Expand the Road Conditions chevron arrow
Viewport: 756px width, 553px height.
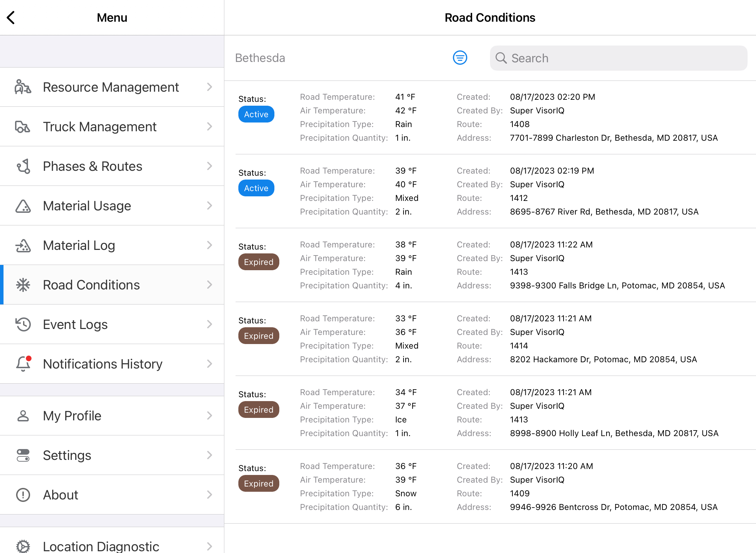pyautogui.click(x=209, y=285)
